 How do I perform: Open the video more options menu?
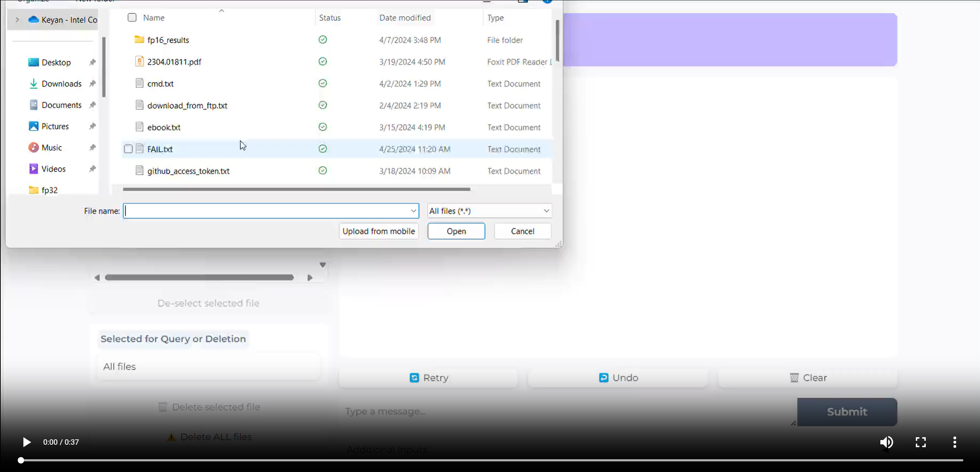pyautogui.click(x=954, y=442)
